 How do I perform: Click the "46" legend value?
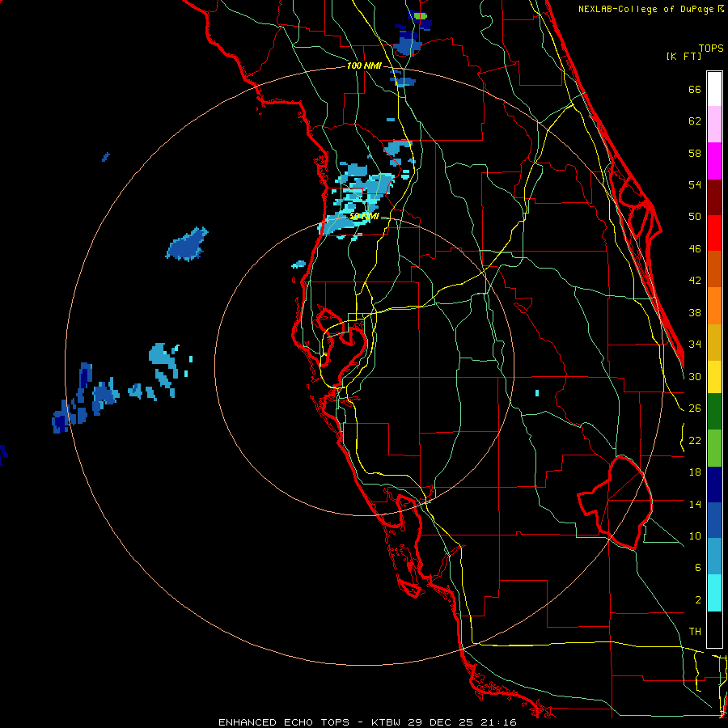[695, 249]
